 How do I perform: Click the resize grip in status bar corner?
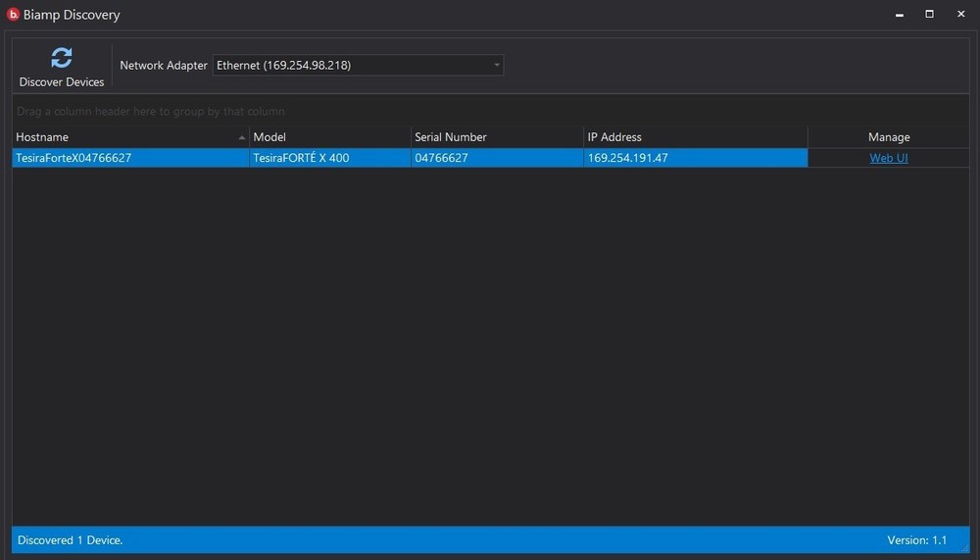pyautogui.click(x=963, y=547)
